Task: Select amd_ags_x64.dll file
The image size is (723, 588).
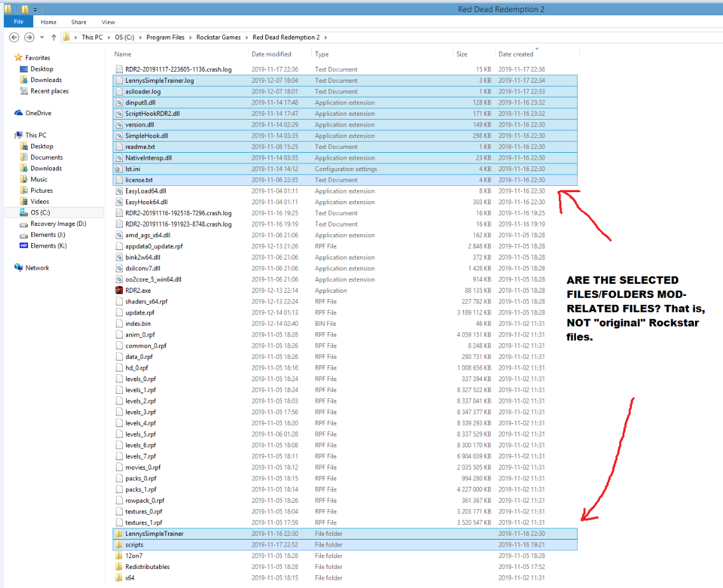Action: pos(345,235)
